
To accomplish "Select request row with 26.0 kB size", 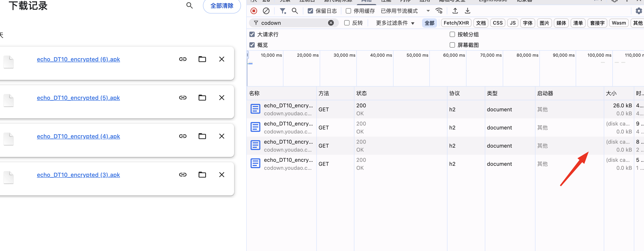I will (445, 109).
